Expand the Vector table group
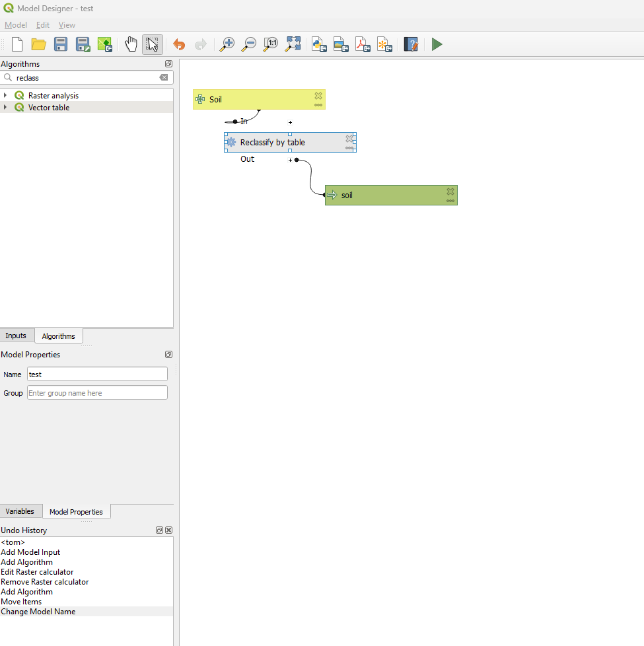644x646 pixels. pyautogui.click(x=7, y=107)
